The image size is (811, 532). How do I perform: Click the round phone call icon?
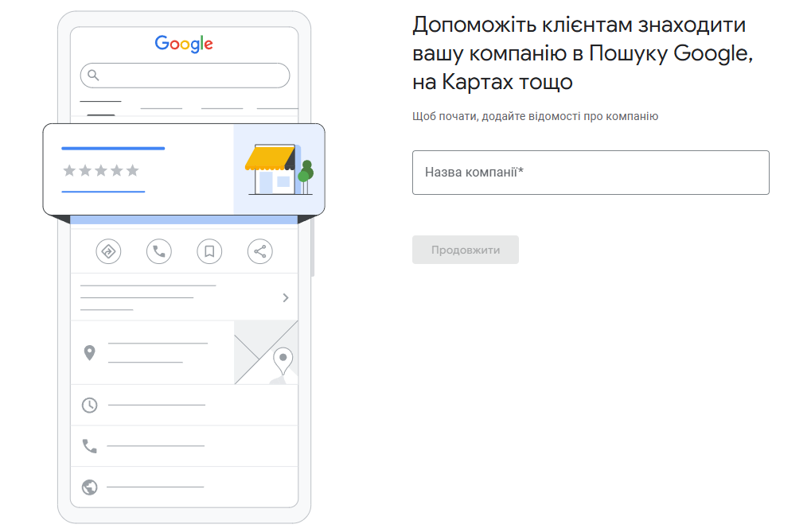tap(159, 252)
